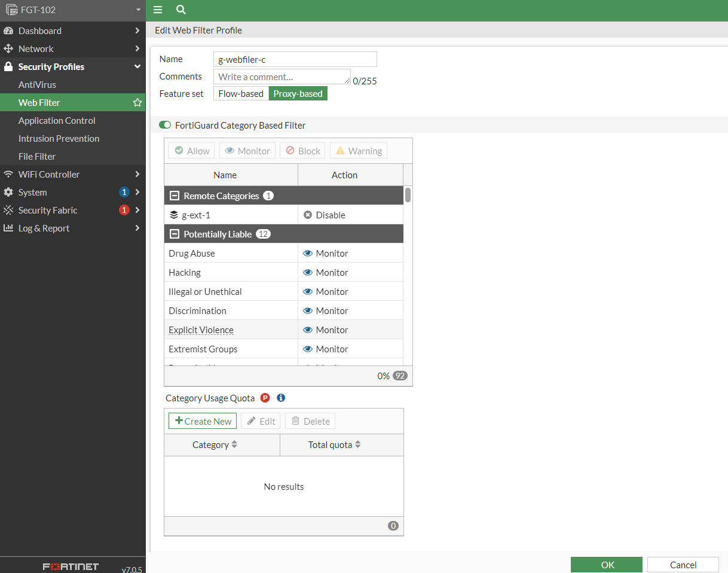Expand the Network menu chevron
The image size is (728, 573).
coord(137,48)
